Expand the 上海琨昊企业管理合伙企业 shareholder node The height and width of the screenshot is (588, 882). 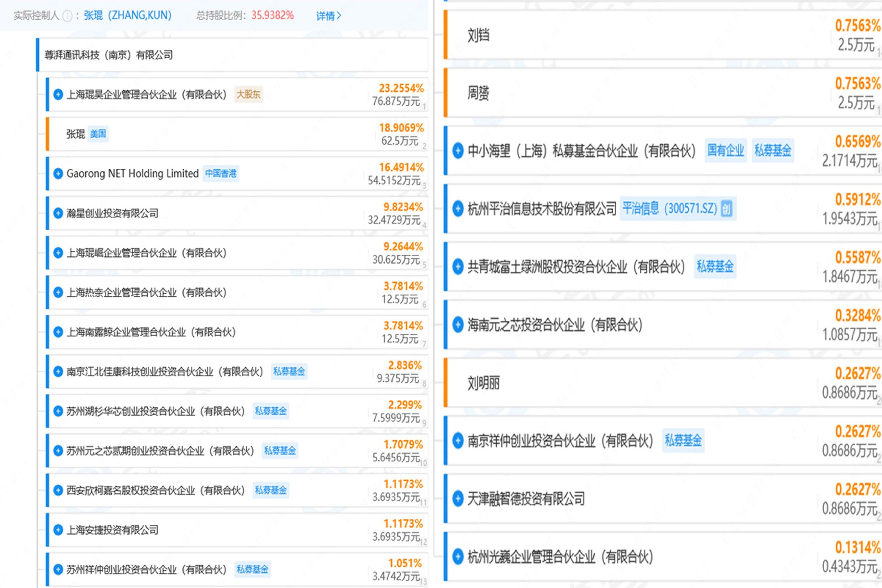[x=57, y=95]
